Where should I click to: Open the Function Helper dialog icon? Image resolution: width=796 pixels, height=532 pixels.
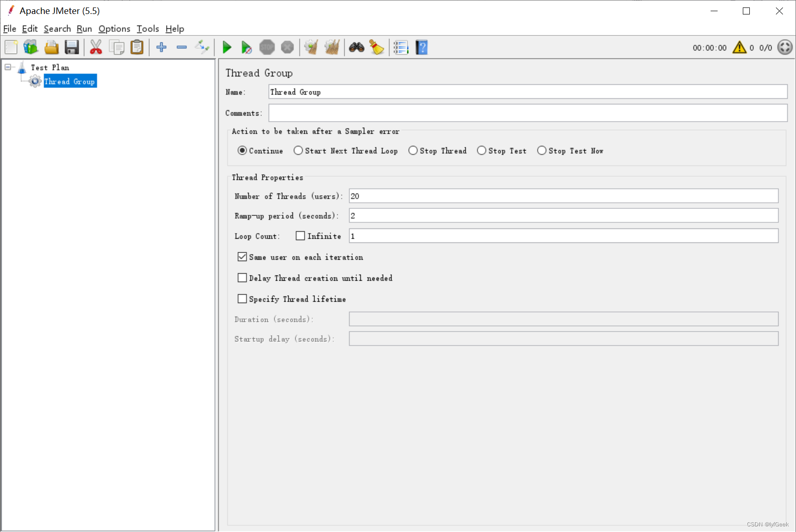[x=401, y=48]
